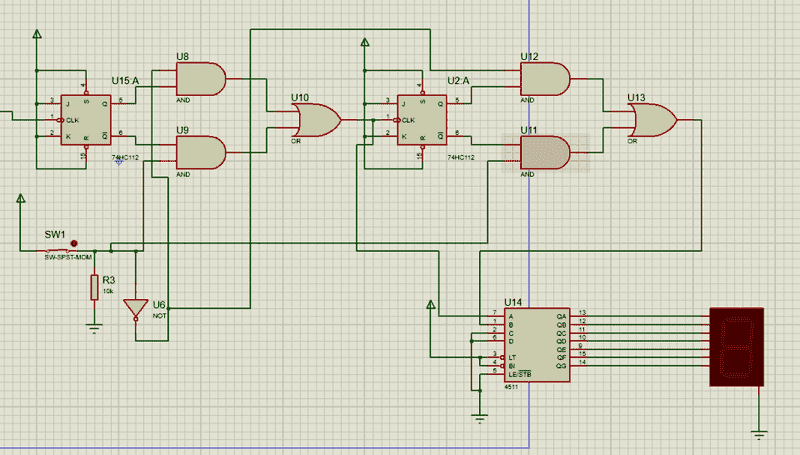Select the R3 10k resistor
Screen dimensions: 800x455
click(95, 289)
